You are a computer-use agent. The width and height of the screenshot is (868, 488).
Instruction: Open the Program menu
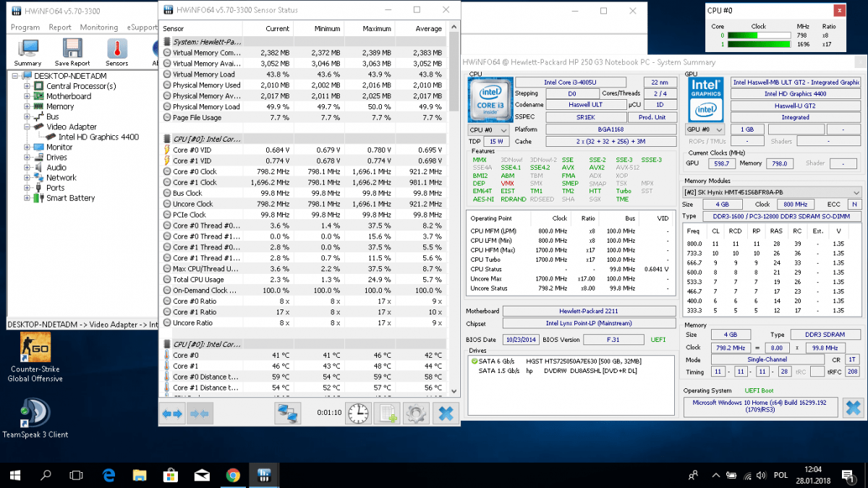(25, 27)
